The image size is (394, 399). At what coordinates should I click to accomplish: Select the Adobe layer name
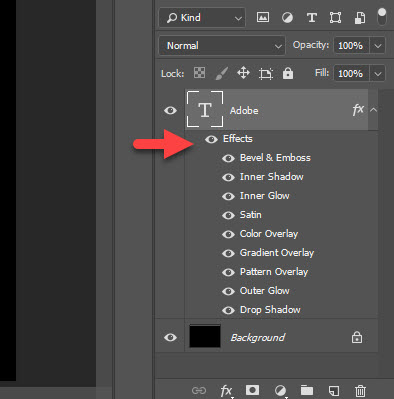(x=244, y=111)
